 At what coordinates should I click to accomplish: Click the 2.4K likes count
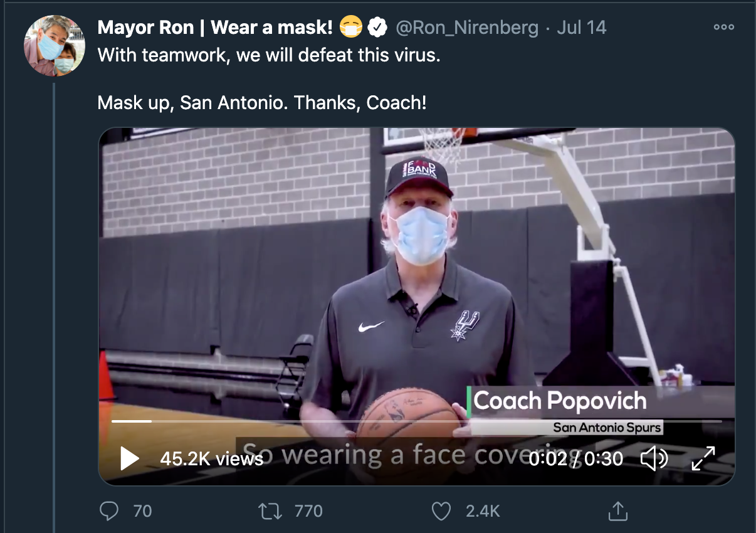[x=482, y=511]
